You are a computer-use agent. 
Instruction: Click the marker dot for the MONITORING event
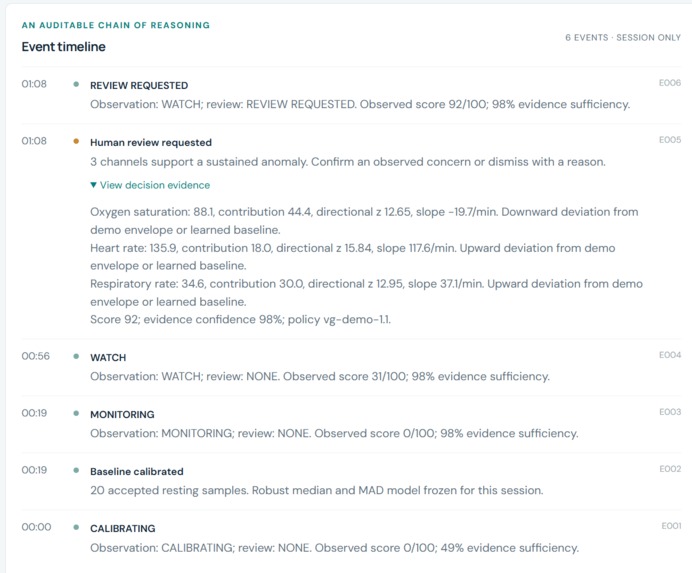[x=76, y=413]
